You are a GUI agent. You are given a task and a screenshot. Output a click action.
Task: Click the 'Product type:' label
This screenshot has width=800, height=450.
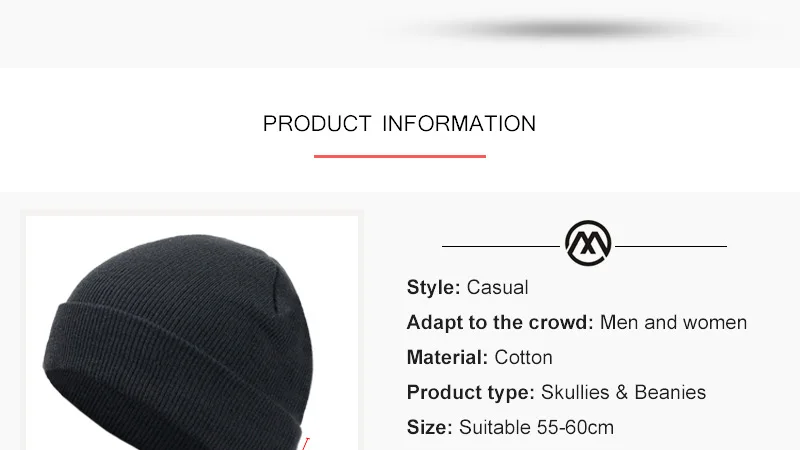pos(470,392)
